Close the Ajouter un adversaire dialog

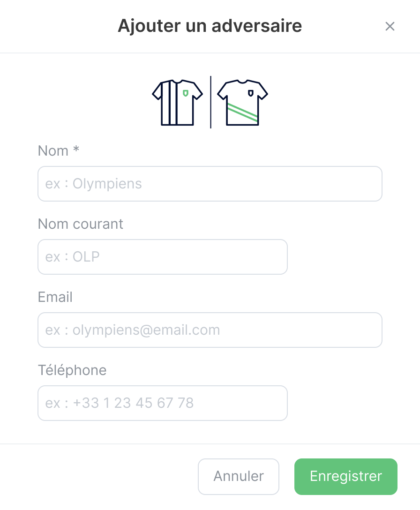390,26
